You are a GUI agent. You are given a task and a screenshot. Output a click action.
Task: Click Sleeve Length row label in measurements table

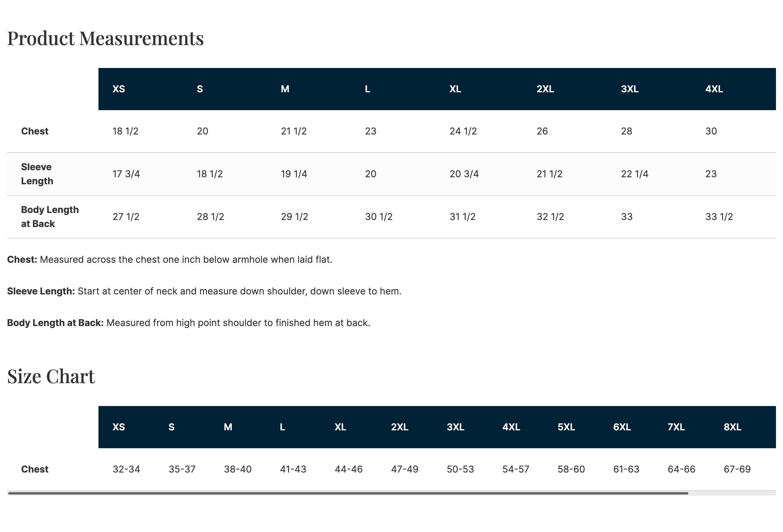[37, 174]
